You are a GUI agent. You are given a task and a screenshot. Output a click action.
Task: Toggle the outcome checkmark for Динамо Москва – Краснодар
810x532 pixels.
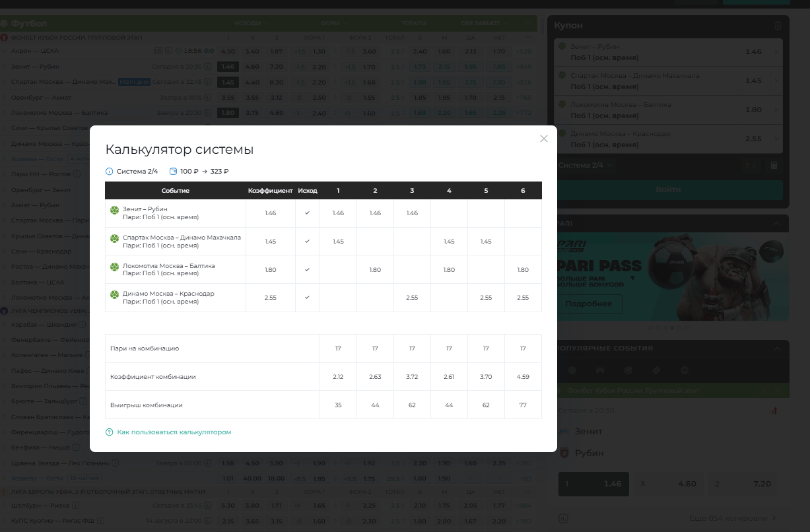[307, 298]
